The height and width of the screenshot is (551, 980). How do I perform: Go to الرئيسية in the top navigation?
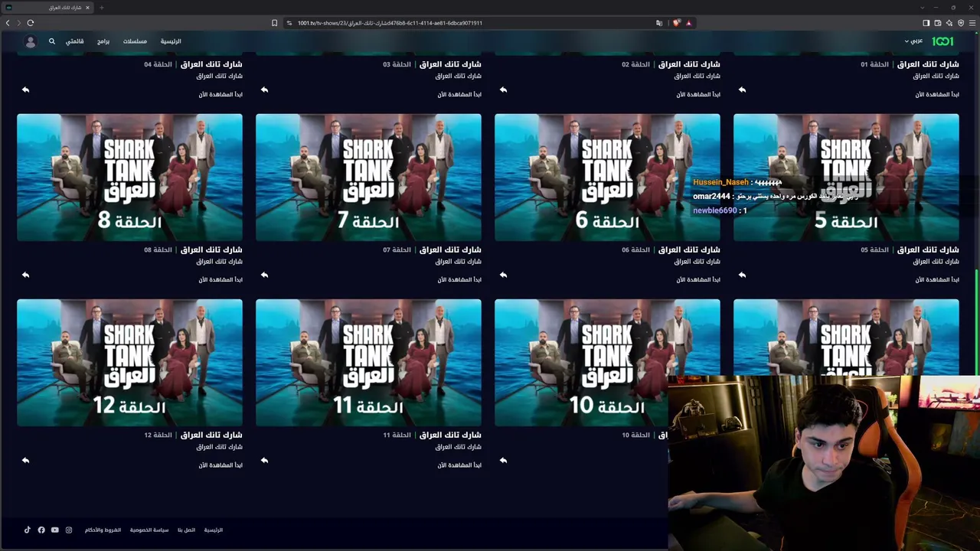point(171,41)
